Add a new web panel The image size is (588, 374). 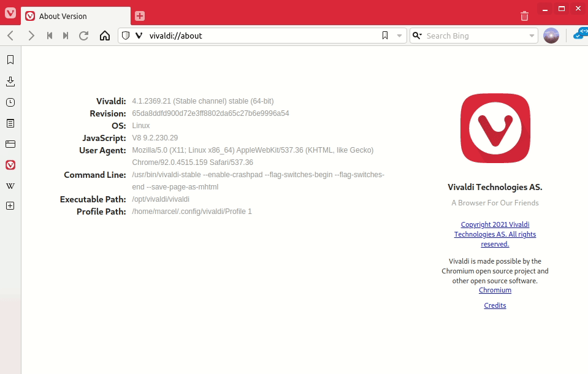pyautogui.click(x=10, y=205)
